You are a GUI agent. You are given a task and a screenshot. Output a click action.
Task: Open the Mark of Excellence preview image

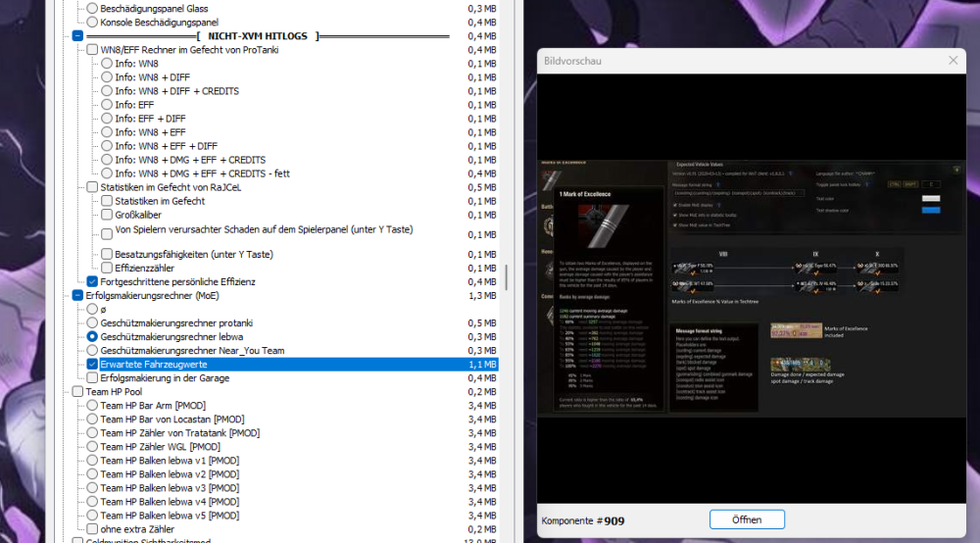(x=752, y=288)
